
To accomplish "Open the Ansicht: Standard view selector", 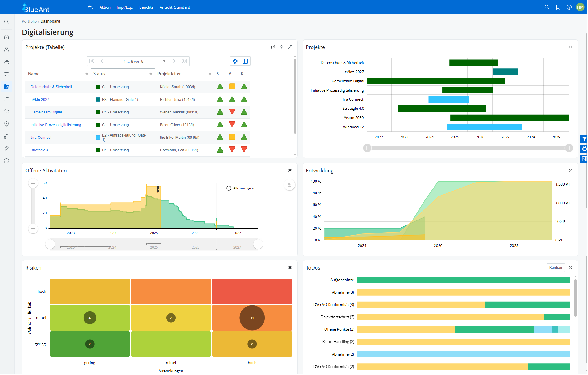I will coord(175,7).
